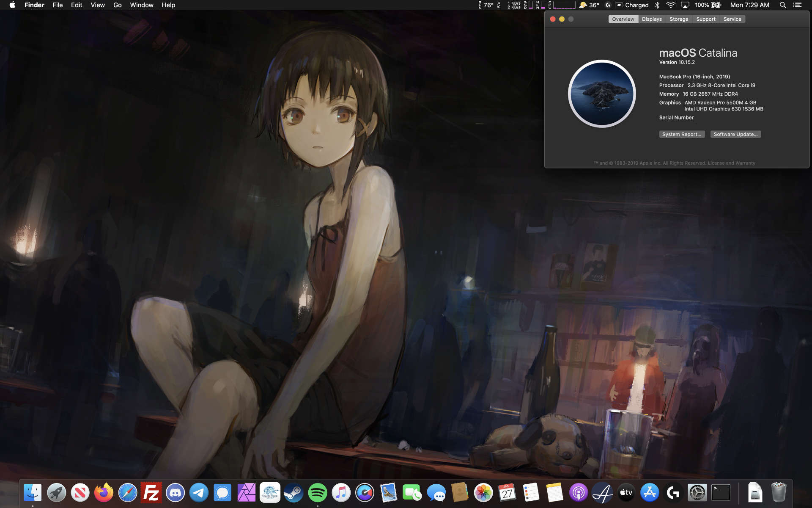Open the battery status menu
Image resolution: width=812 pixels, height=508 pixels.
[716, 5]
